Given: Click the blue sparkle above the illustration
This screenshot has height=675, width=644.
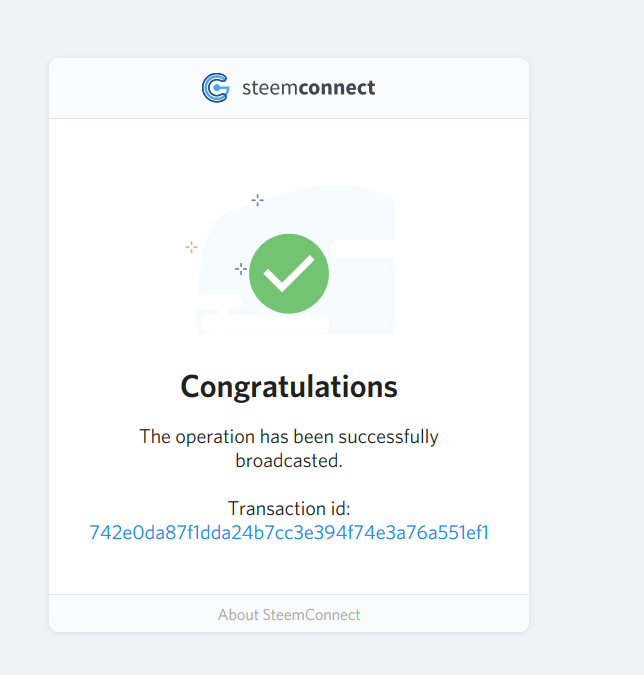Looking at the screenshot, I should (x=257, y=200).
